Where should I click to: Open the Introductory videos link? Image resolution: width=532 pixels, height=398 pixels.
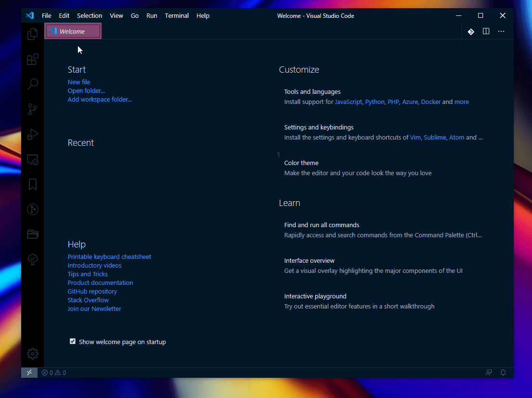coord(94,265)
